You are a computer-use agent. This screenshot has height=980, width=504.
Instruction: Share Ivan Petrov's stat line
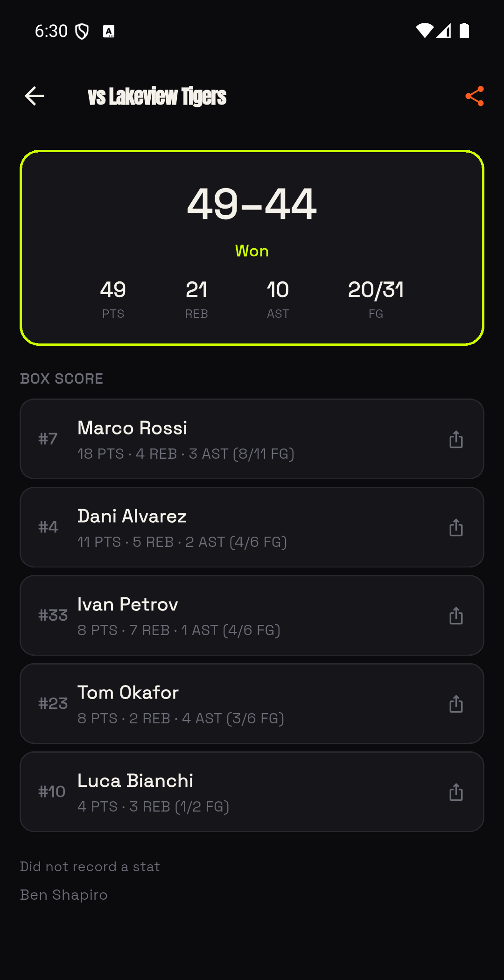click(456, 616)
